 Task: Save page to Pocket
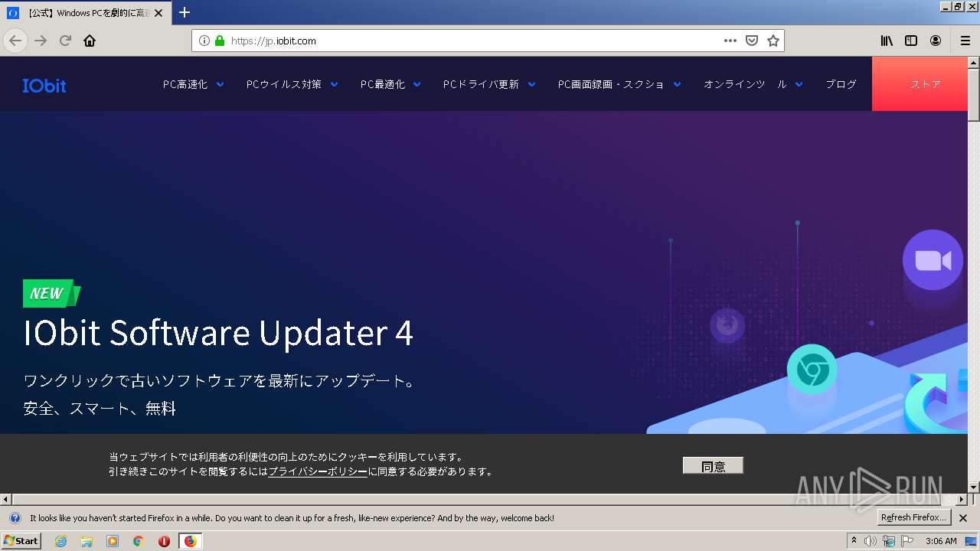(752, 41)
